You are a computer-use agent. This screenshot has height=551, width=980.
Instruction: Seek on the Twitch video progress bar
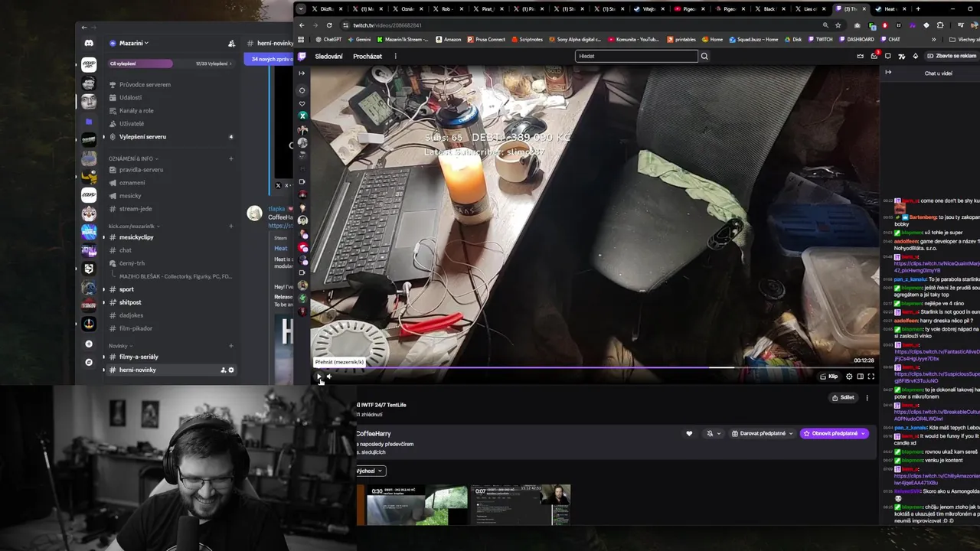point(593,367)
